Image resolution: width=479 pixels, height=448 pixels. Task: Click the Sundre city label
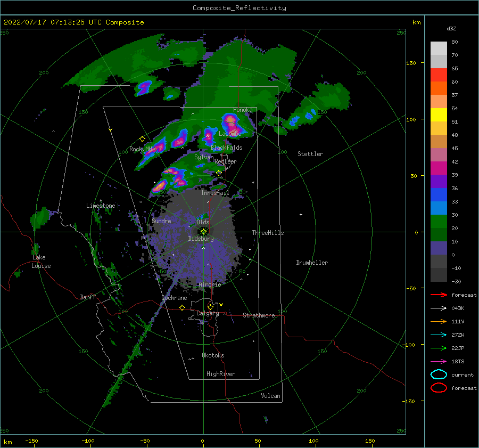pos(161,221)
